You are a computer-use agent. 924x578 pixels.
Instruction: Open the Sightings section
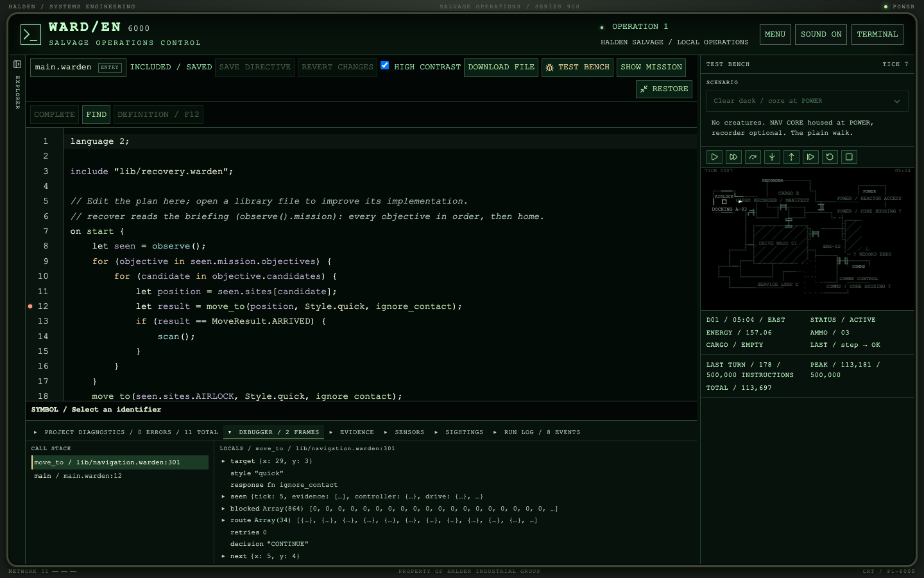click(459, 432)
